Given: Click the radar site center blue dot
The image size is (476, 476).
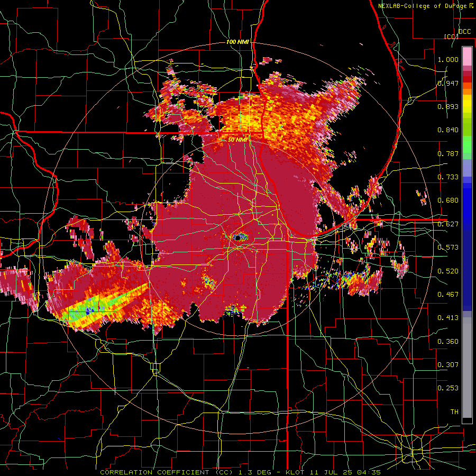Looking at the screenshot, I should click(239, 237).
